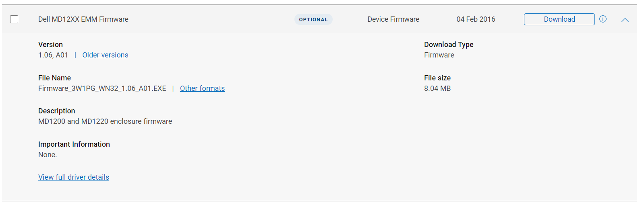Click the Description heading
This screenshot has height=205, width=644.
point(57,111)
